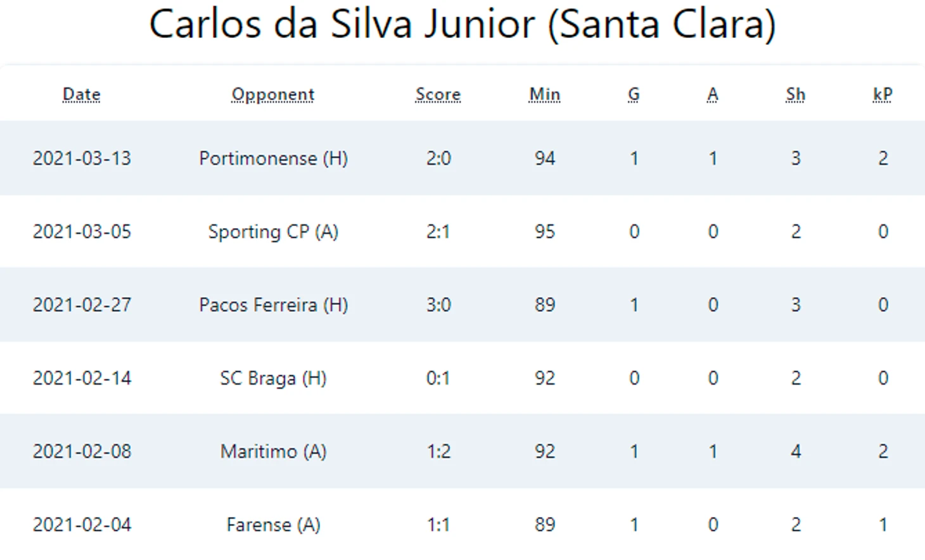Sort table by the Date column header
925x560 pixels.
tap(82, 94)
